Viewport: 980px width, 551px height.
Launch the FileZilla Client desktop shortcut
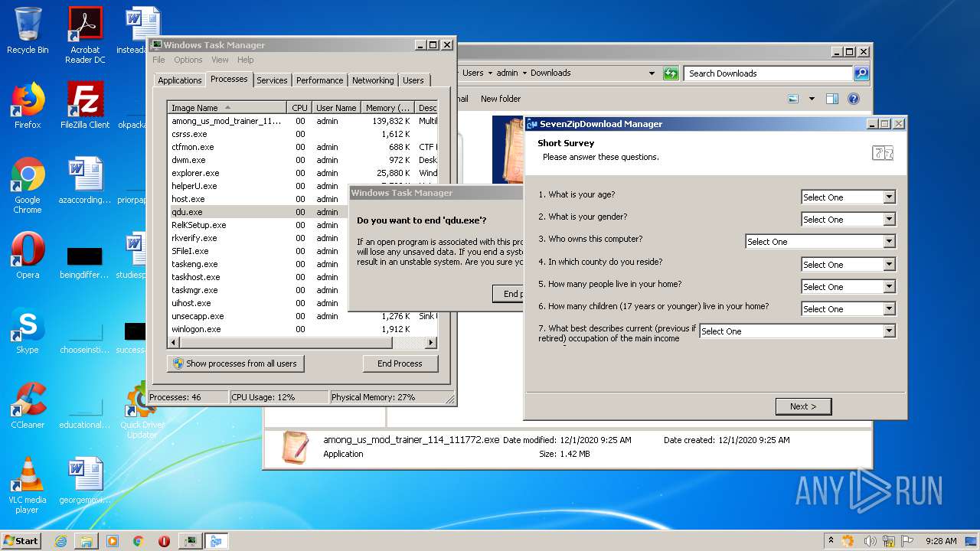pyautogui.click(x=85, y=106)
